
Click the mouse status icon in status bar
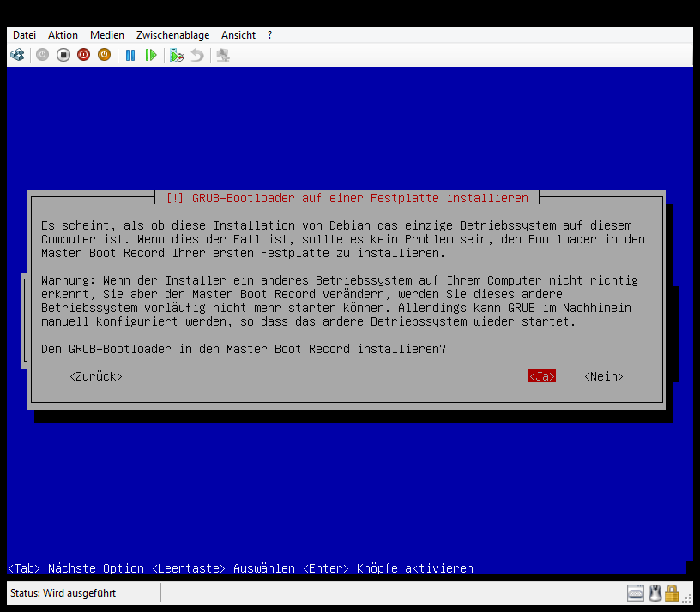[655, 593]
